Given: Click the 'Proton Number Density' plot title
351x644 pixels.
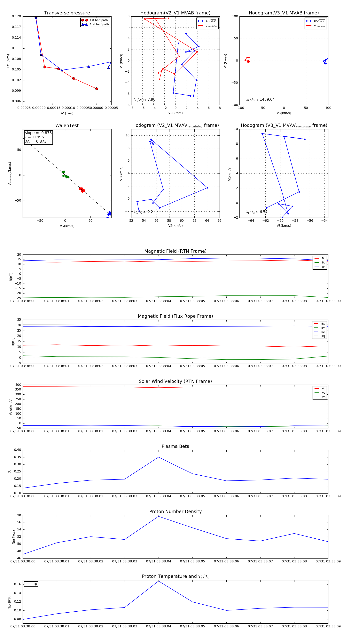Looking at the screenshot, I should pyautogui.click(x=175, y=511).
